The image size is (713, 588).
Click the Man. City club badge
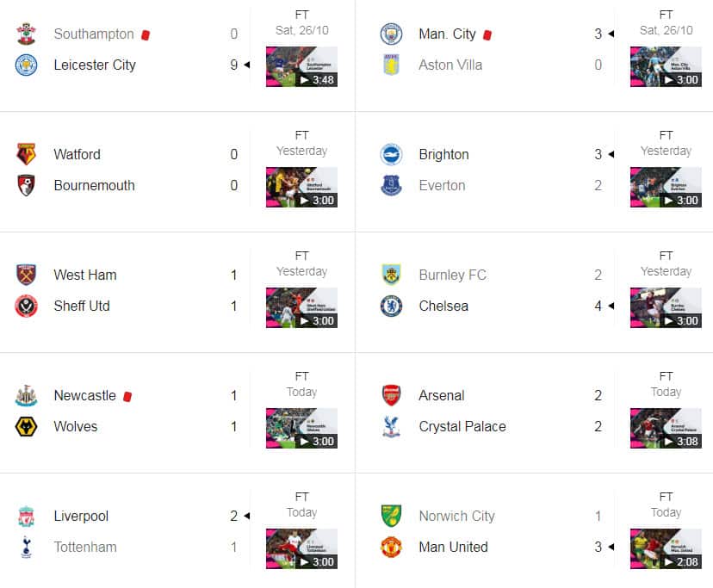tap(391, 34)
